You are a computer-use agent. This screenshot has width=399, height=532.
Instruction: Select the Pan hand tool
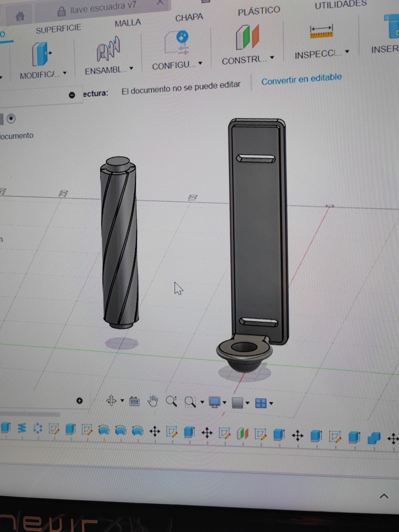(x=153, y=401)
